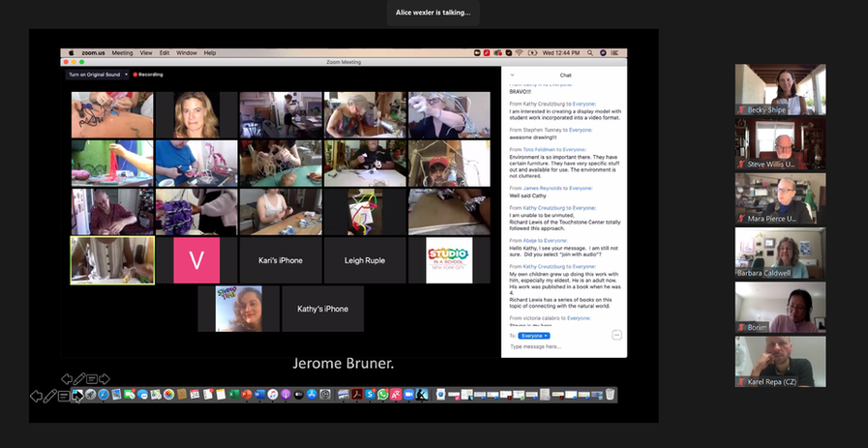The image size is (868, 448).
Task: Collapse the Chat panel chevron
Action: [x=512, y=75]
